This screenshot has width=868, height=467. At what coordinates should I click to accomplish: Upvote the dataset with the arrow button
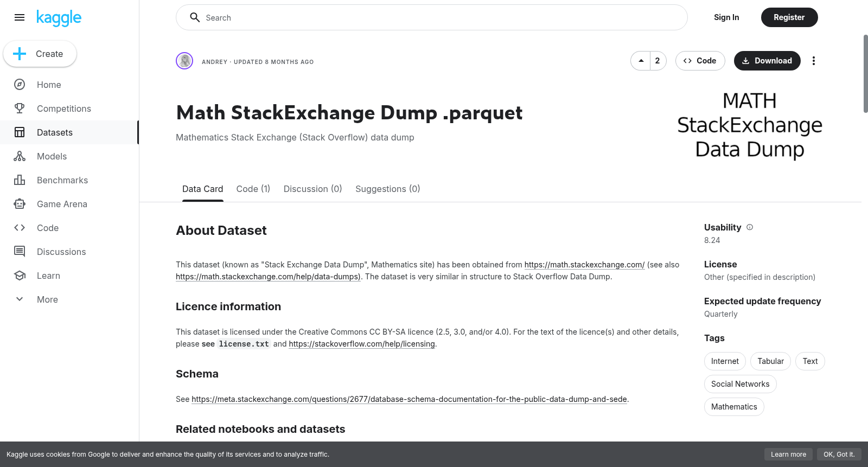pos(641,61)
